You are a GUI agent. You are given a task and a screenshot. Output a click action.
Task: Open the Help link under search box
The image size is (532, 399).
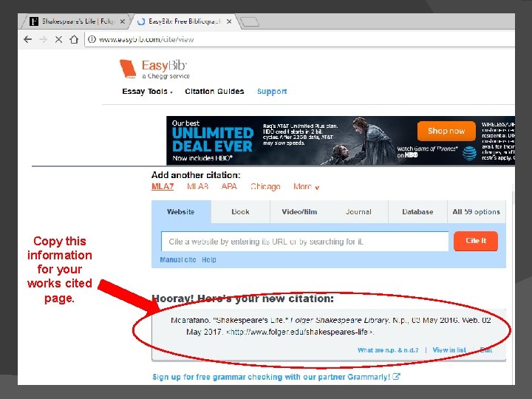pyautogui.click(x=208, y=260)
